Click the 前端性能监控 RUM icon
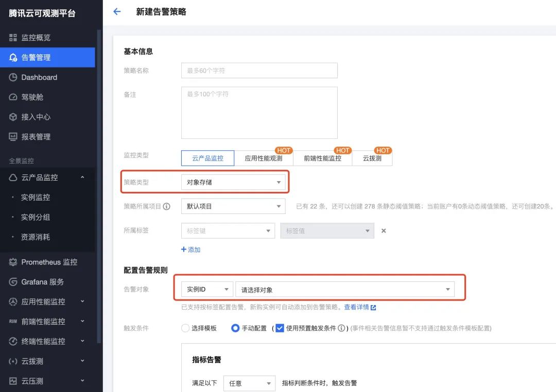 tap(13, 322)
